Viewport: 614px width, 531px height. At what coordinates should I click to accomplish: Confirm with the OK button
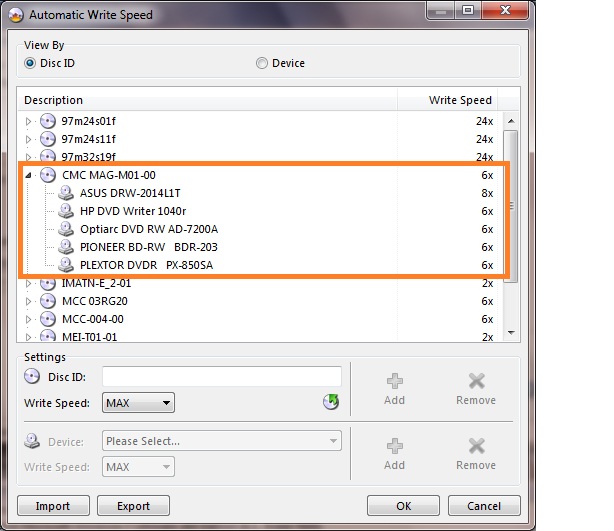(403, 506)
